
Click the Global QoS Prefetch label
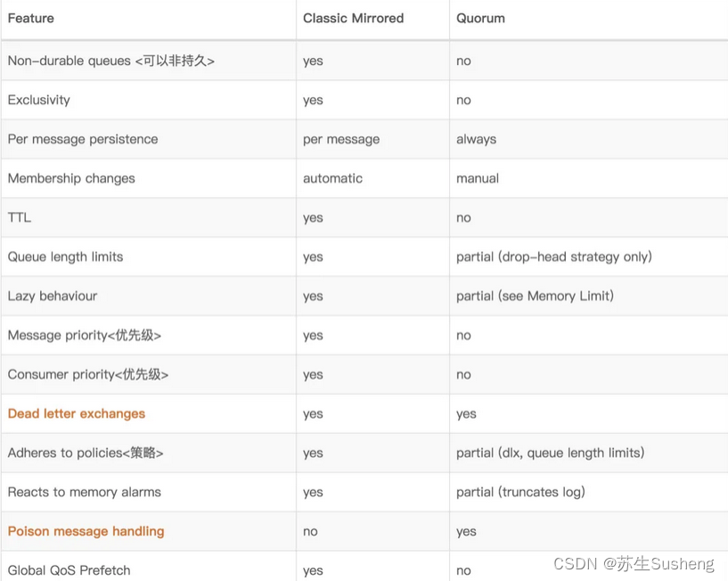(70, 570)
